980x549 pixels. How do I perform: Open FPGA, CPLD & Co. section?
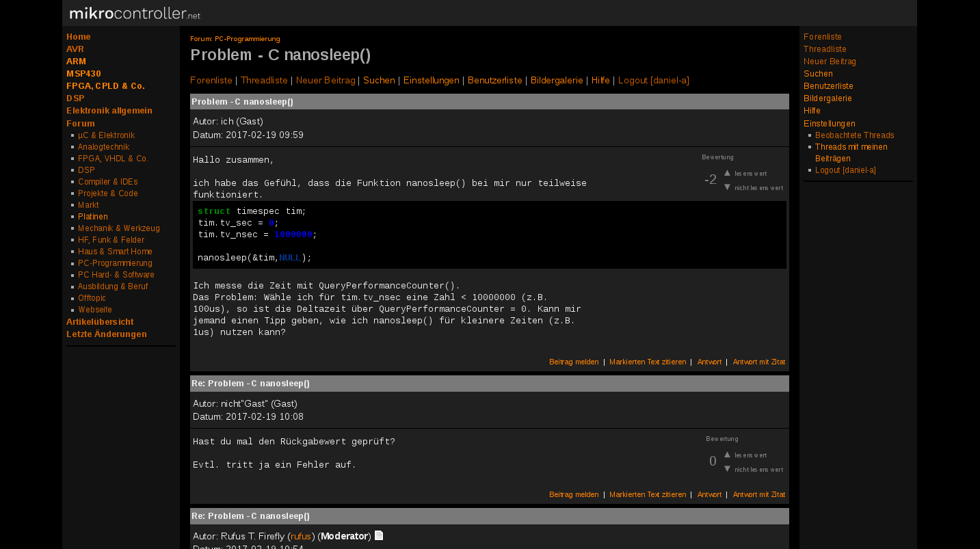pos(105,86)
